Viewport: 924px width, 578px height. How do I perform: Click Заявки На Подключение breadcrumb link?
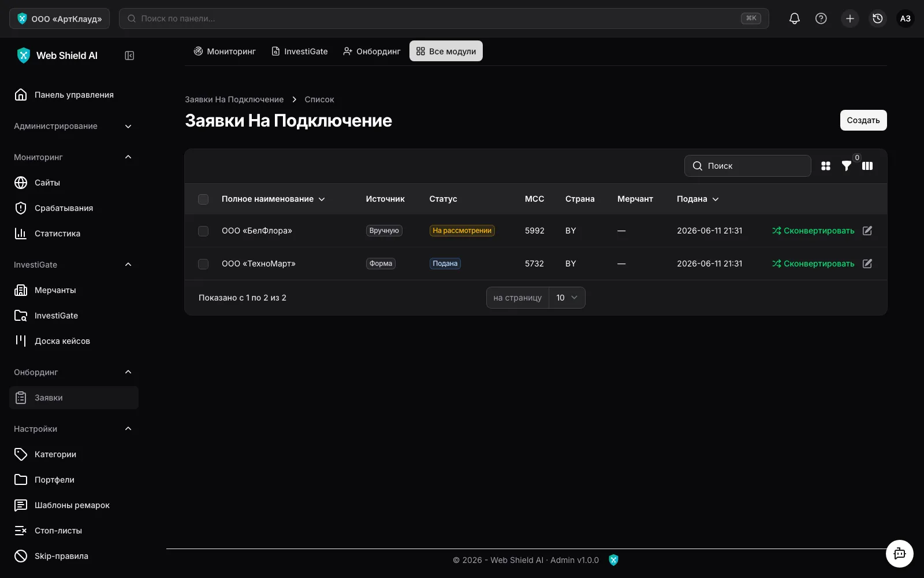pos(234,99)
